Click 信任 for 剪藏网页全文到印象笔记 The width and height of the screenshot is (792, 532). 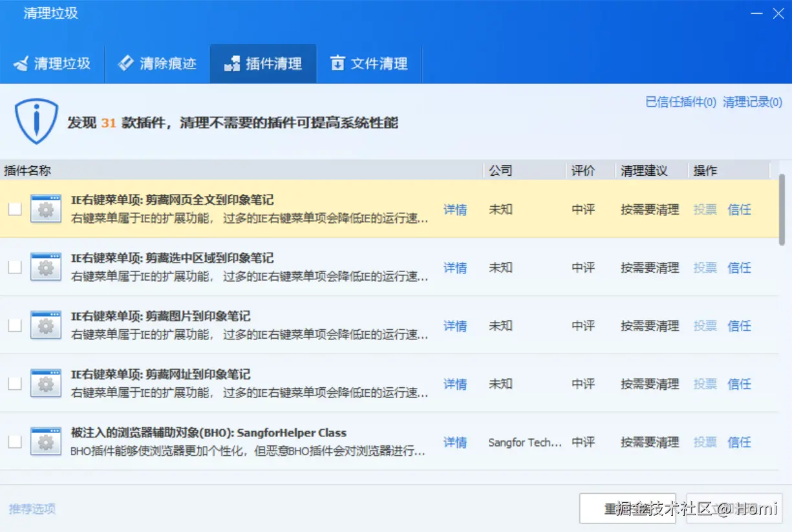[740, 209]
